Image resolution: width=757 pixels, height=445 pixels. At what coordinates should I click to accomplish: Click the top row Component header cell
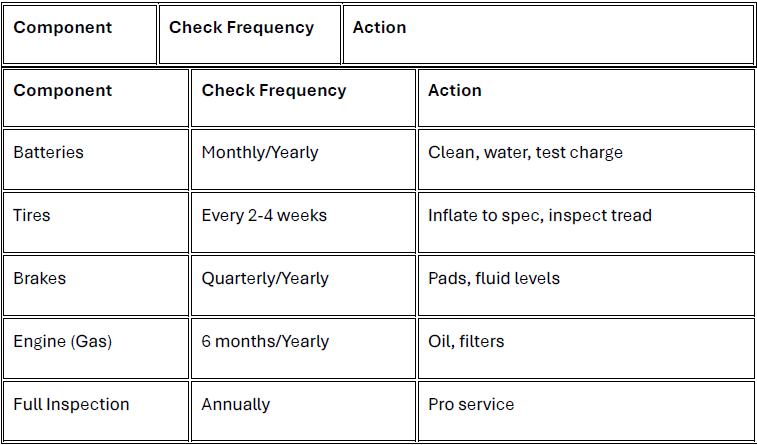(80, 34)
